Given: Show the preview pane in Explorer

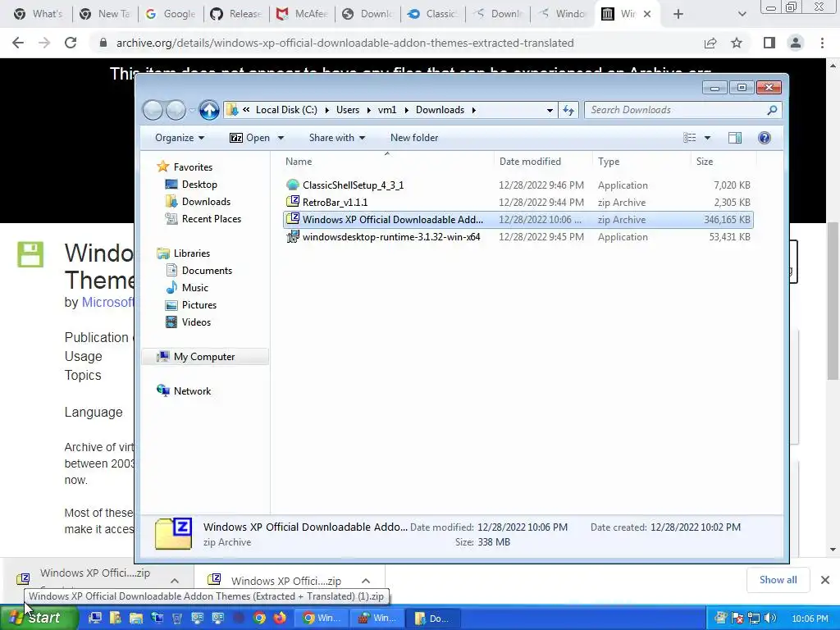Looking at the screenshot, I should point(734,138).
